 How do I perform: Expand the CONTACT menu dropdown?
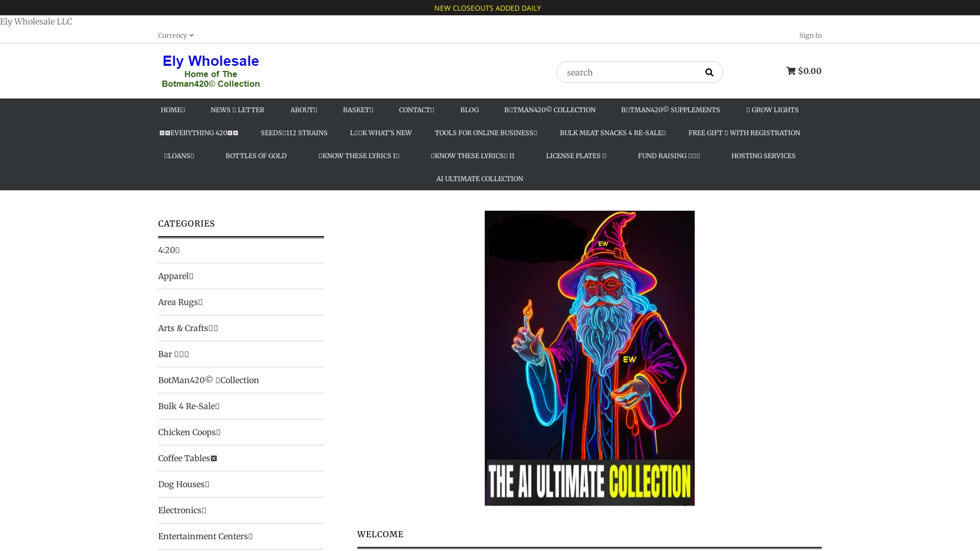[x=416, y=110]
